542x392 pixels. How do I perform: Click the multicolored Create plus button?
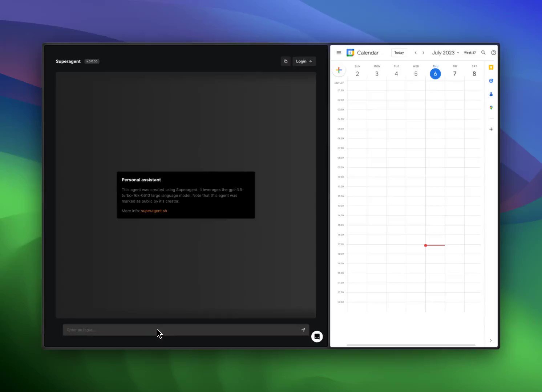[x=339, y=70]
